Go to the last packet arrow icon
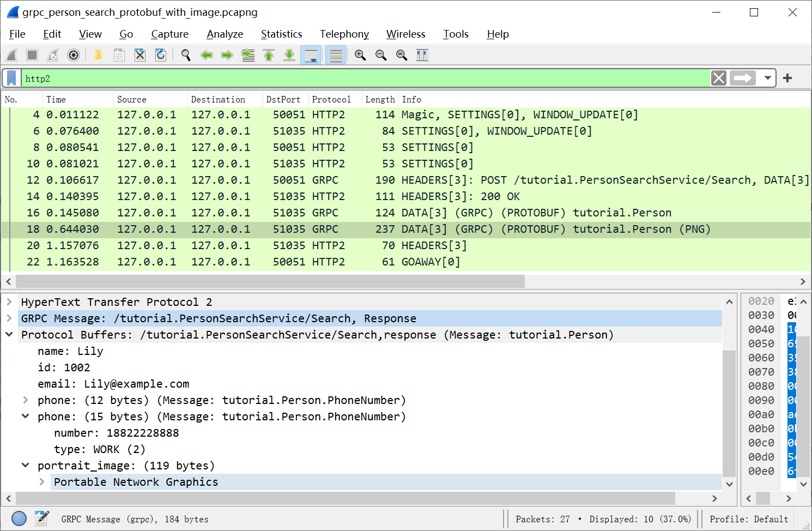812x531 pixels. click(289, 55)
